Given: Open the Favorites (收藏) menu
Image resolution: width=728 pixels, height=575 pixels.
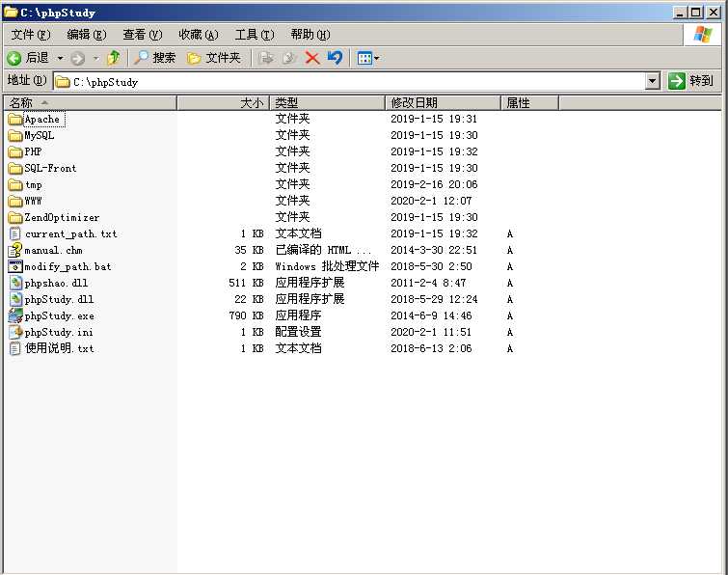Looking at the screenshot, I should click(x=199, y=35).
